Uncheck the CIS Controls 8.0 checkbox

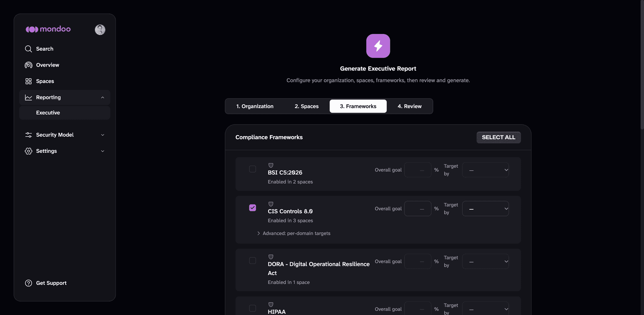(253, 208)
